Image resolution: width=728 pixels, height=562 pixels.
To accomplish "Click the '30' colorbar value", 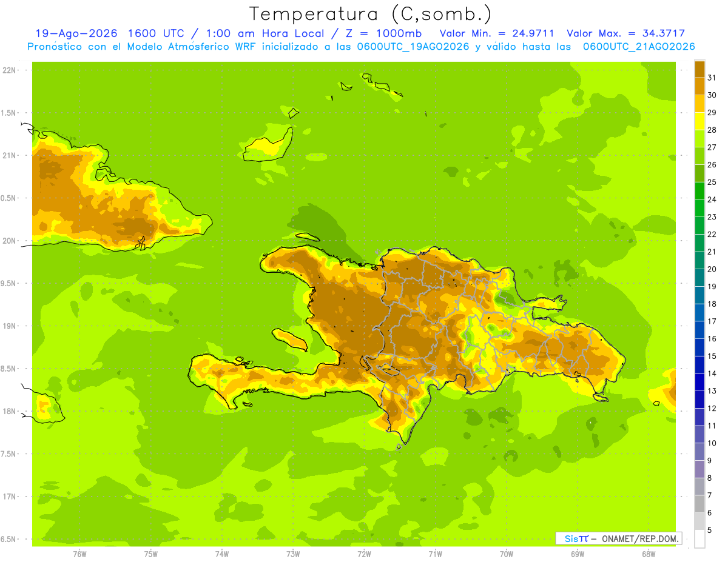I will [x=712, y=95].
